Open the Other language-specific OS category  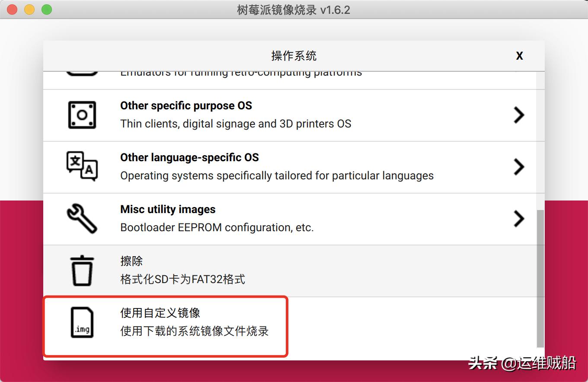click(259, 166)
